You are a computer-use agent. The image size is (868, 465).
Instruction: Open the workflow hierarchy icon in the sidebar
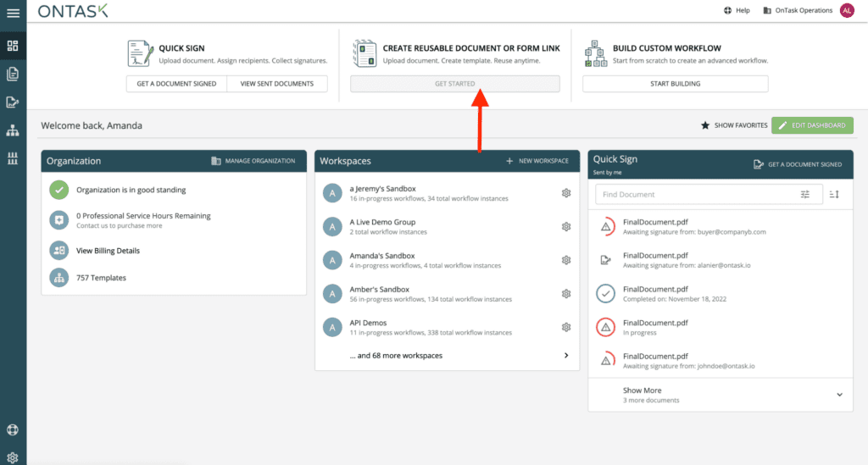pos(13,130)
